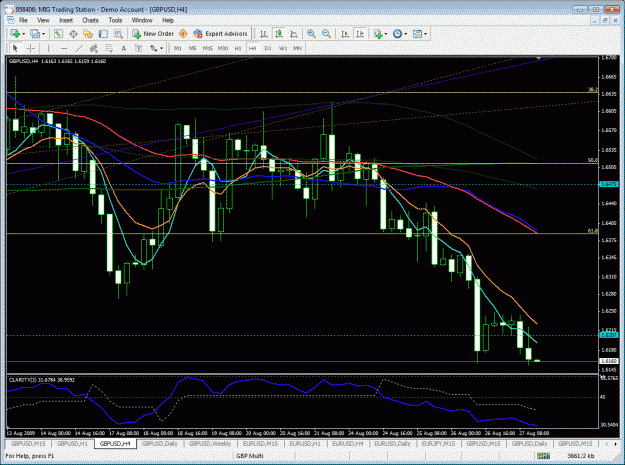Open the Window menu
625x465 pixels.
[x=142, y=20]
